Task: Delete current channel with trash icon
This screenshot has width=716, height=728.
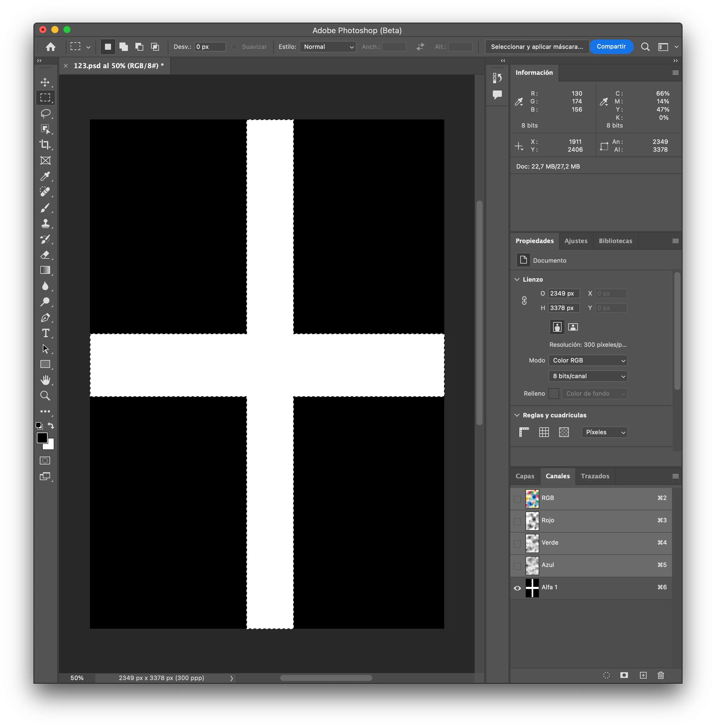Action: [661, 675]
